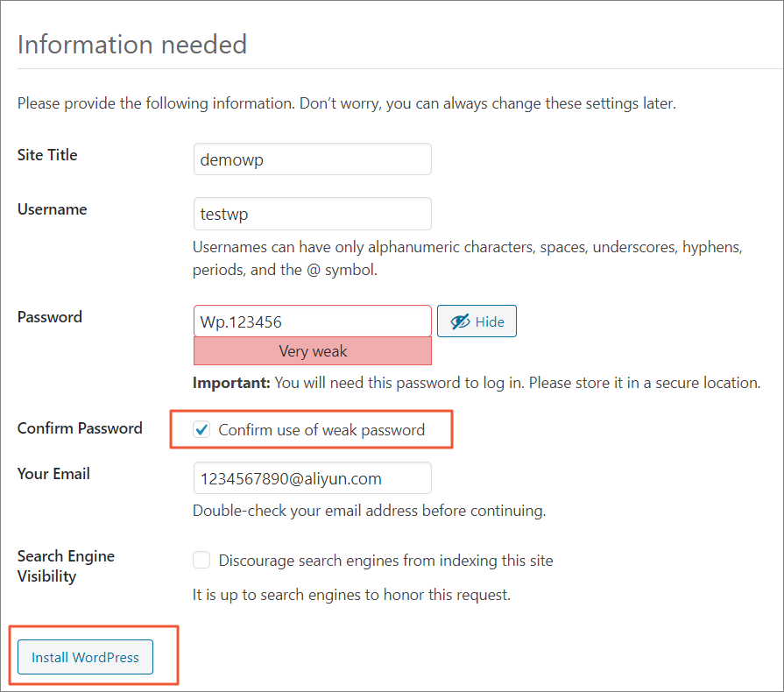Enable the Discourage search engines checkbox
Screen dimensions: 784x692
202,561
